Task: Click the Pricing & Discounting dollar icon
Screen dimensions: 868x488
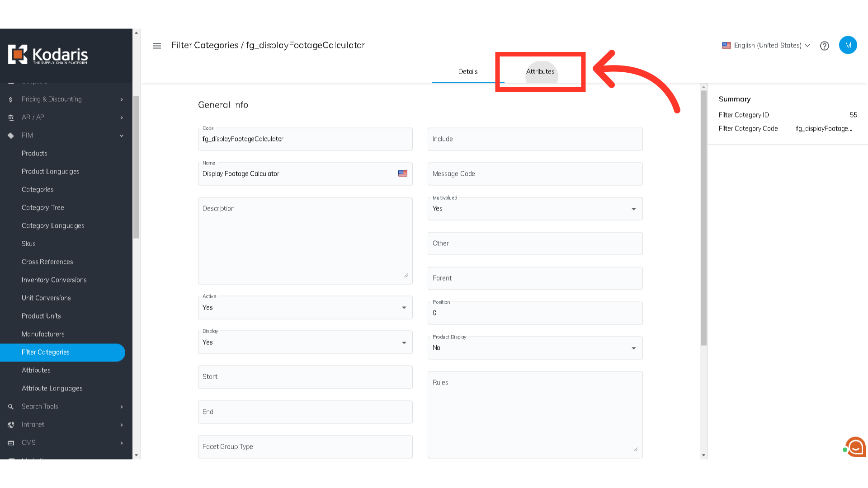Action: (x=11, y=99)
